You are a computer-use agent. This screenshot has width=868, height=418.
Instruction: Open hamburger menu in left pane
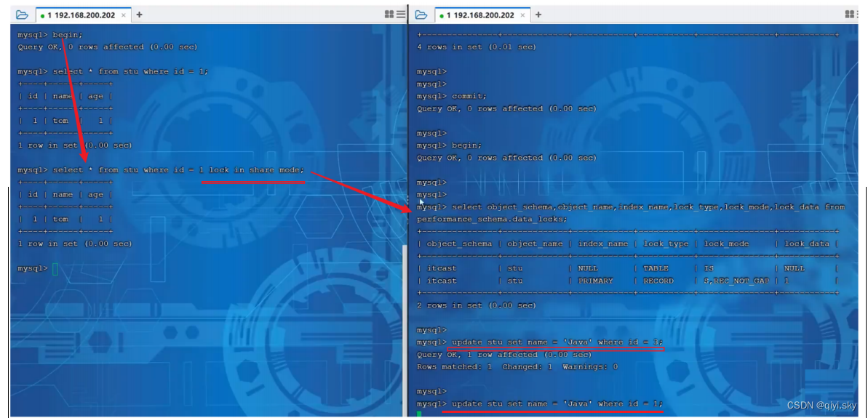401,15
